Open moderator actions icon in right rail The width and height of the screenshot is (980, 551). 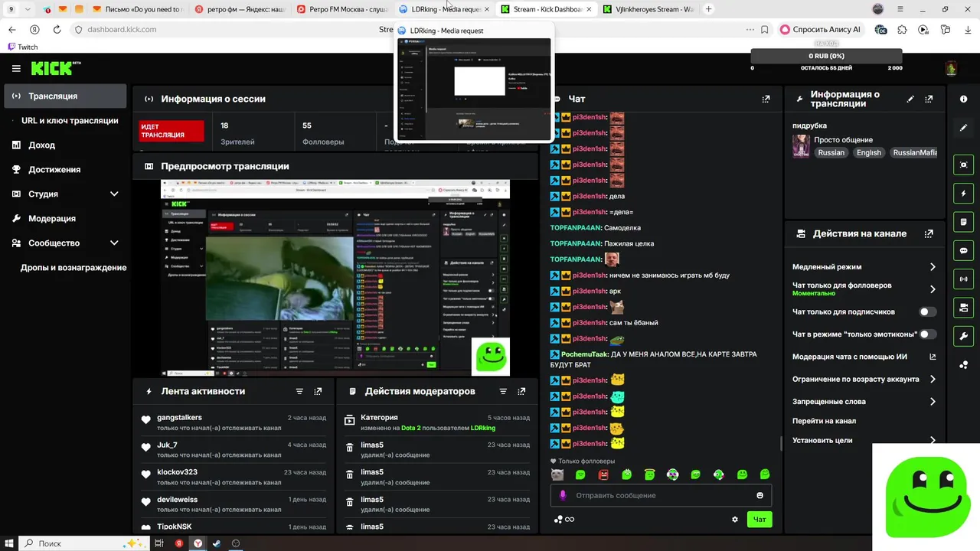[x=963, y=222]
